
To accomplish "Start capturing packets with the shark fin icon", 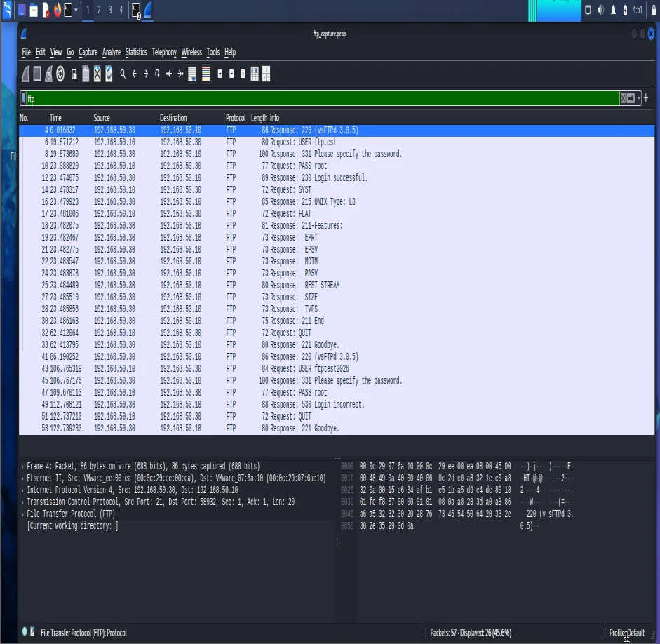I will click(26, 74).
